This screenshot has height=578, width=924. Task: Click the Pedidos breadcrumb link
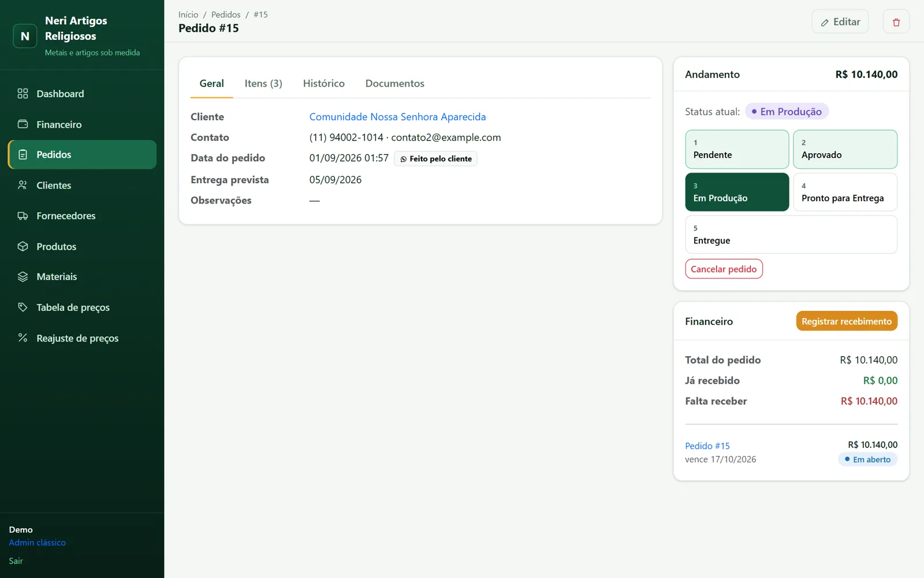pyautogui.click(x=226, y=14)
